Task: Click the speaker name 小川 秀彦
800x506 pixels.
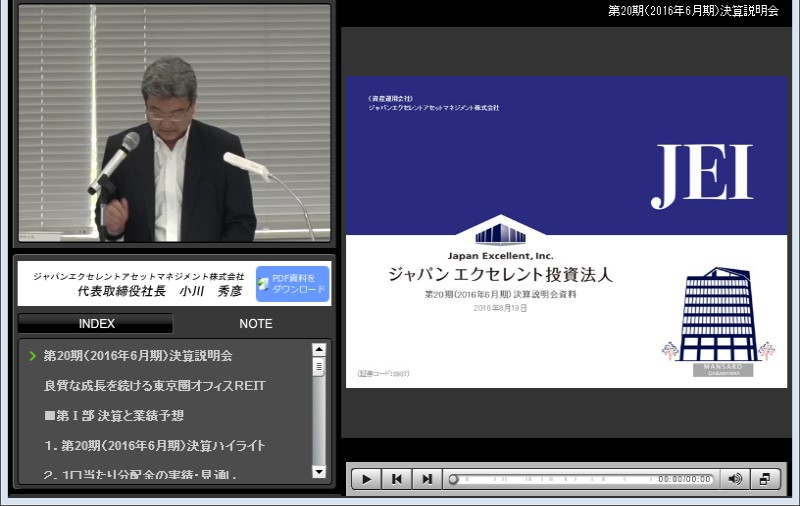Action: pyautogui.click(x=211, y=291)
